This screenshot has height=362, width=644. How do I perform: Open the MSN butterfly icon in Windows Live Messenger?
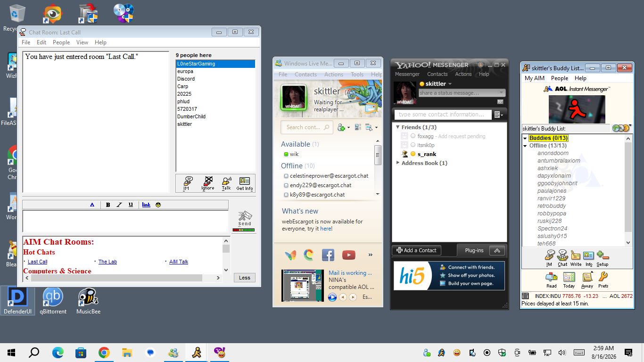[x=291, y=255]
